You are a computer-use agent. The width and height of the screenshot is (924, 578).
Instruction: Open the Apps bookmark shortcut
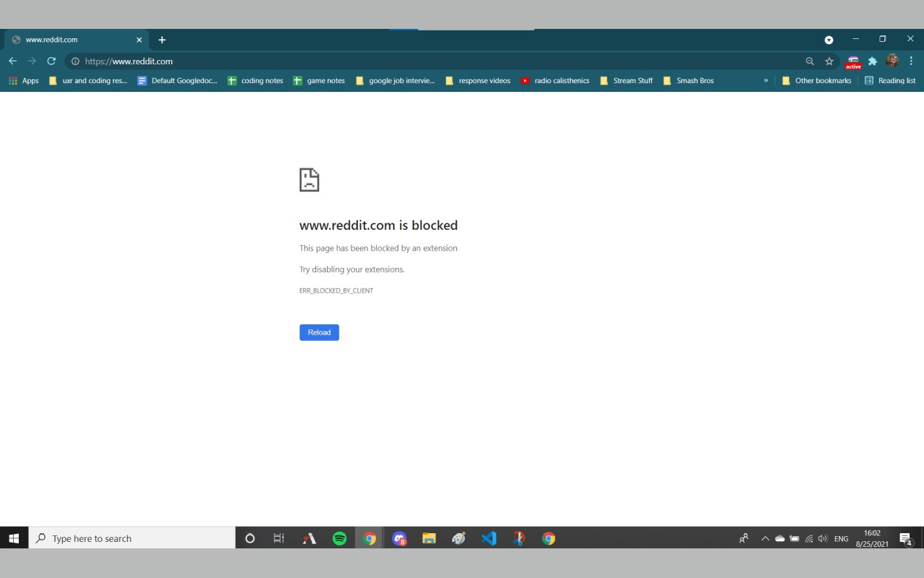tap(24, 81)
